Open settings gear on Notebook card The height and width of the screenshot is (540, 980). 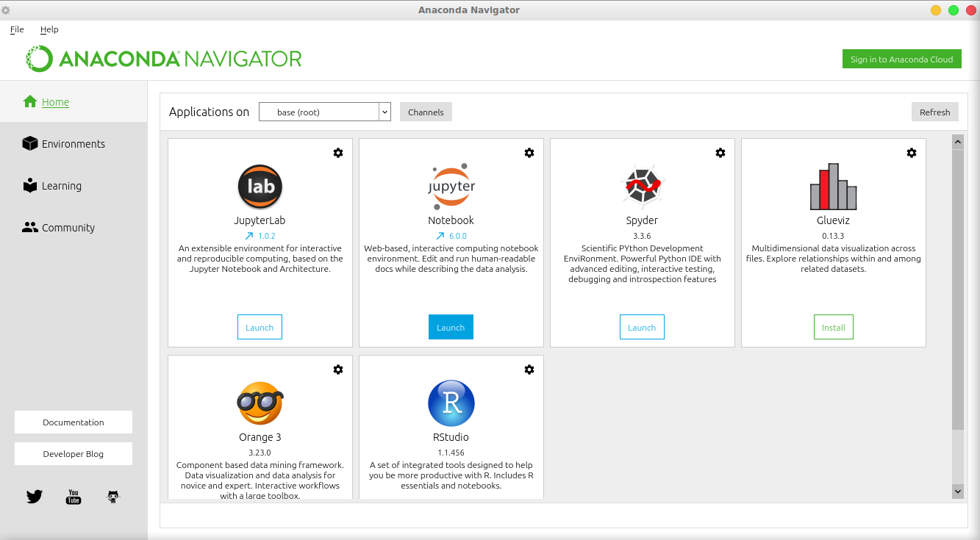529,153
